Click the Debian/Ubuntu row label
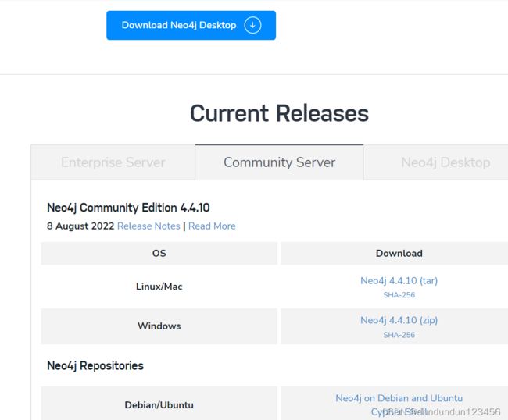Viewport: 508px width, 420px height. 159,405
